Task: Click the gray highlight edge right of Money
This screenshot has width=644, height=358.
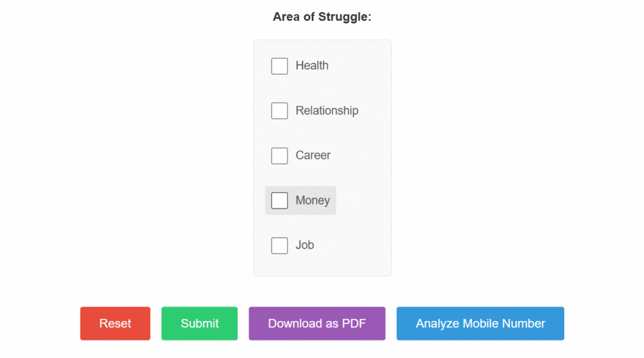Action: click(x=333, y=200)
